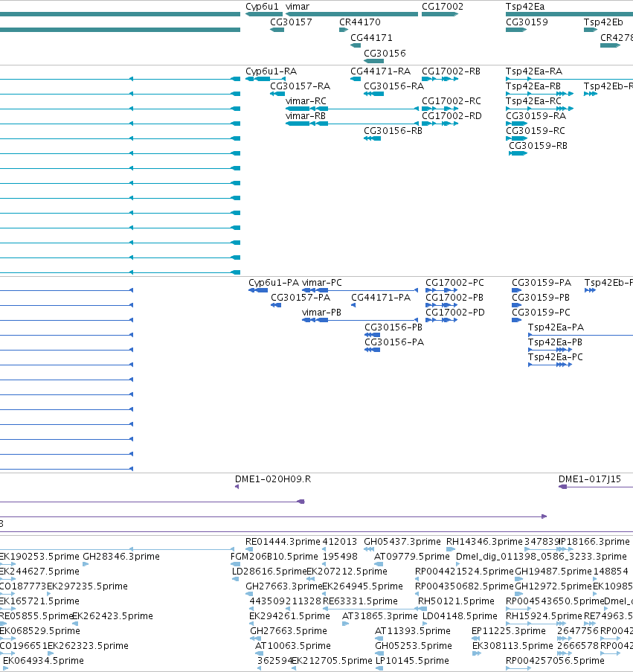Click the CG30159 gene label
Screen dimensions: 633x672
527,22
